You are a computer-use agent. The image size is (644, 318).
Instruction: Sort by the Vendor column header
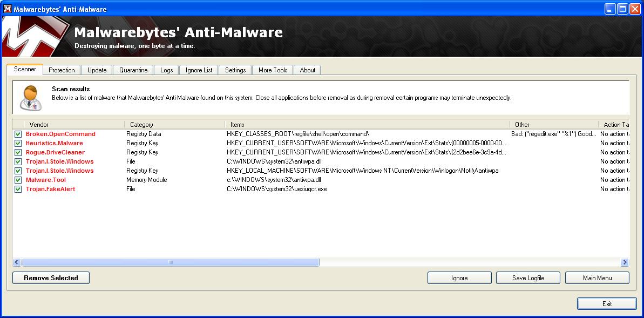point(74,125)
